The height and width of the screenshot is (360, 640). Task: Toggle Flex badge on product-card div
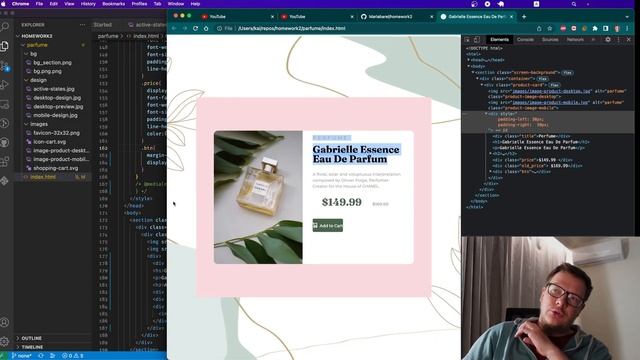554,85
